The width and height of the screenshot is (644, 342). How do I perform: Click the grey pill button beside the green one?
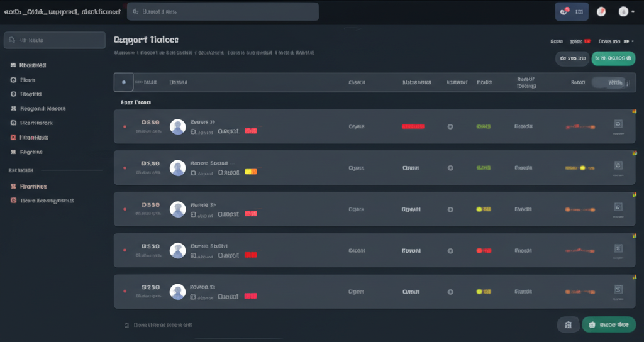[572, 58]
